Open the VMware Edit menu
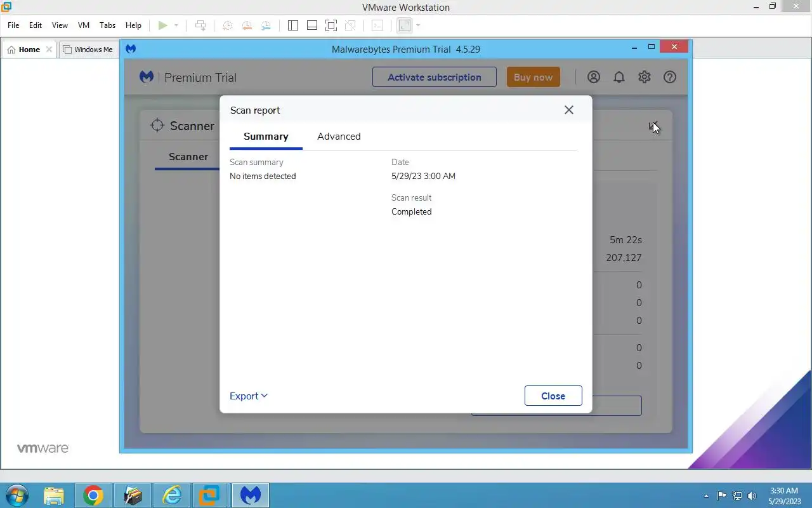 pyautogui.click(x=36, y=25)
